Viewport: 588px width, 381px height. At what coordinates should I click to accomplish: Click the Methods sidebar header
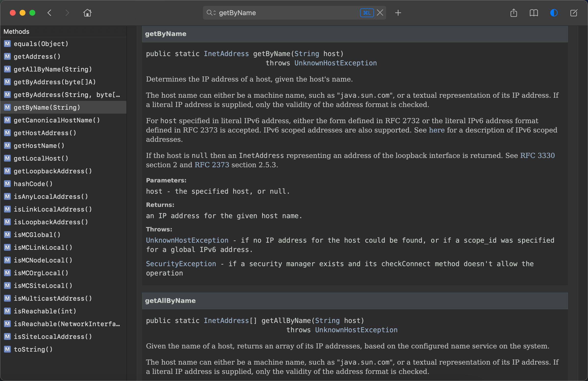coord(16,32)
